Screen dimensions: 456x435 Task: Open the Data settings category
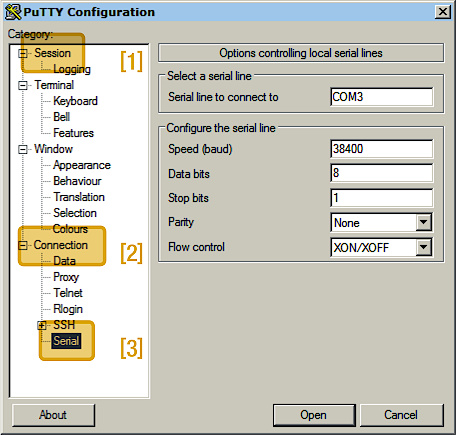(64, 261)
